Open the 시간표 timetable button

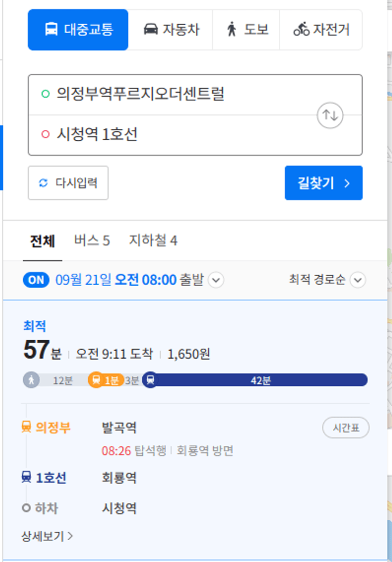pos(346,427)
